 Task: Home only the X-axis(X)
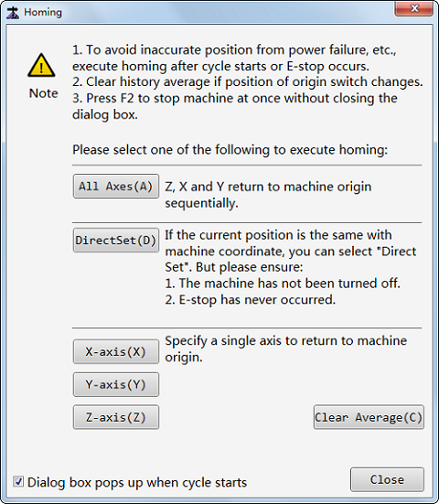(x=116, y=351)
